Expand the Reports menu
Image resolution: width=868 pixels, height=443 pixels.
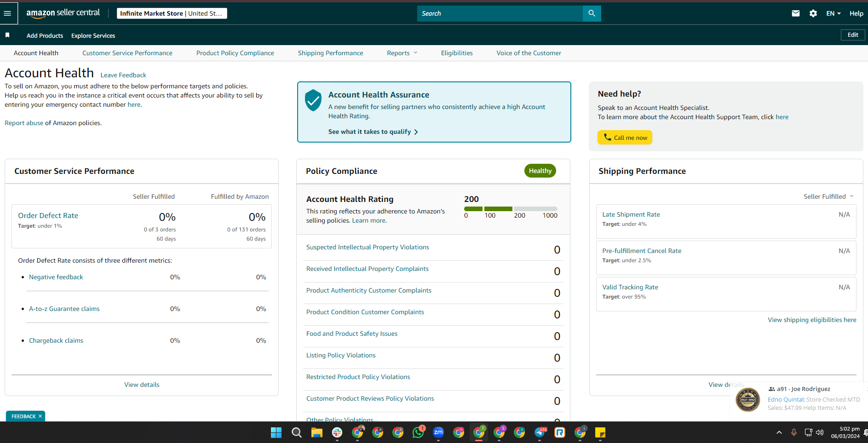[x=402, y=53]
